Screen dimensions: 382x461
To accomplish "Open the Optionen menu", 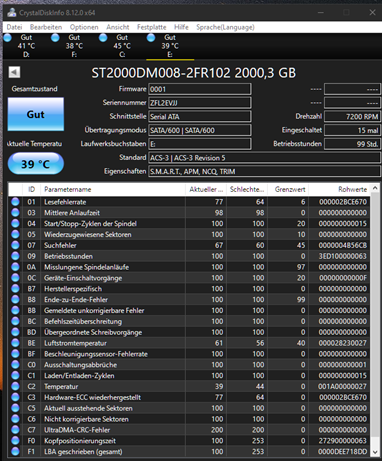I will pos(84,27).
